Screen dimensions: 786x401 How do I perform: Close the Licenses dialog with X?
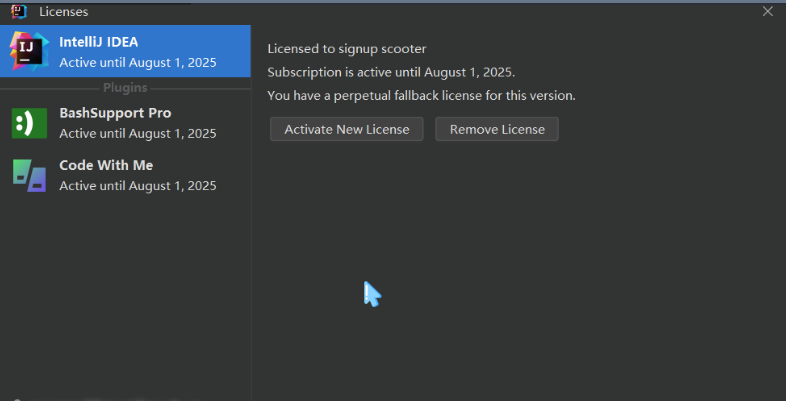(768, 12)
